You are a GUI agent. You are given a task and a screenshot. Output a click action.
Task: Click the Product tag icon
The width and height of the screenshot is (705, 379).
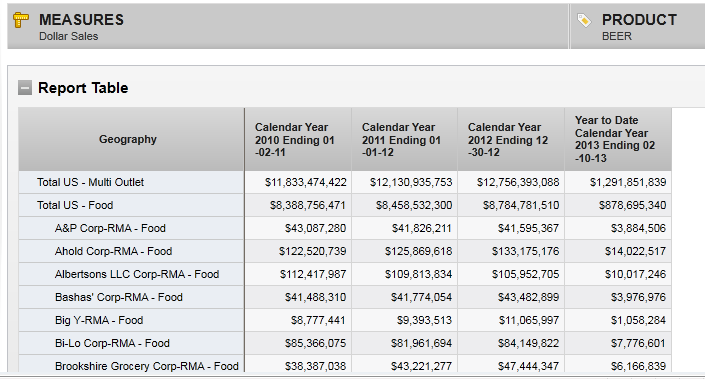click(x=584, y=20)
